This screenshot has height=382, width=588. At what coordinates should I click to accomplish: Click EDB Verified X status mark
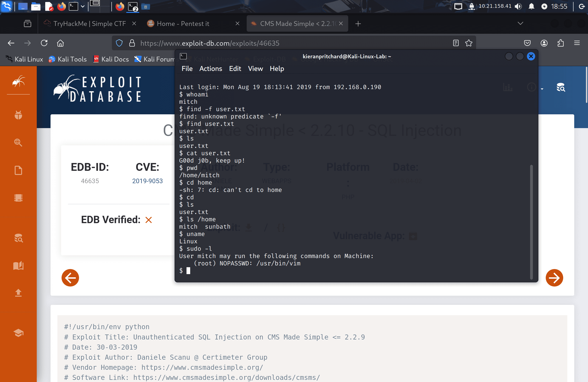pyautogui.click(x=148, y=220)
